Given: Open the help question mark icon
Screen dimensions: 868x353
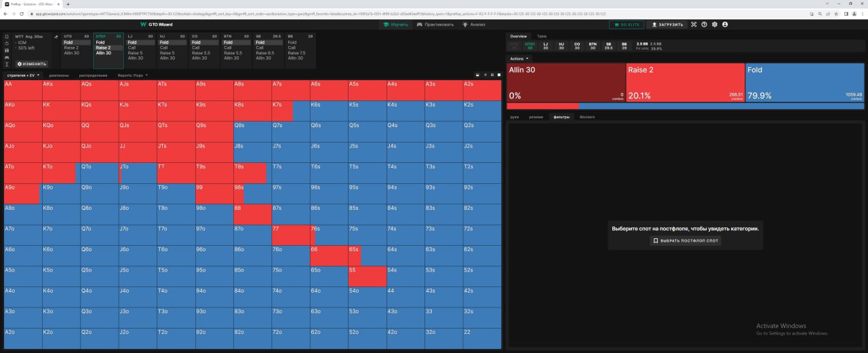Looking at the screenshot, I should click(704, 24).
